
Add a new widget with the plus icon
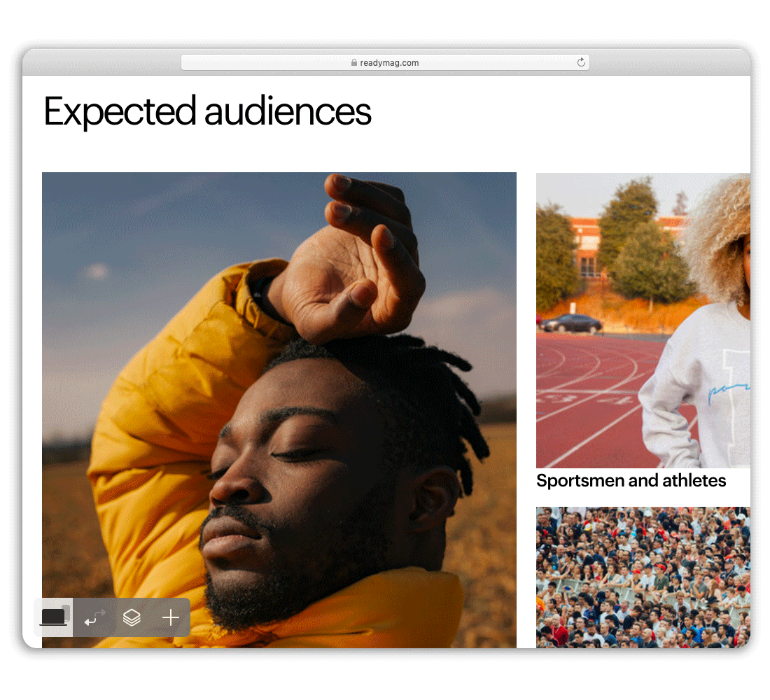tap(170, 617)
